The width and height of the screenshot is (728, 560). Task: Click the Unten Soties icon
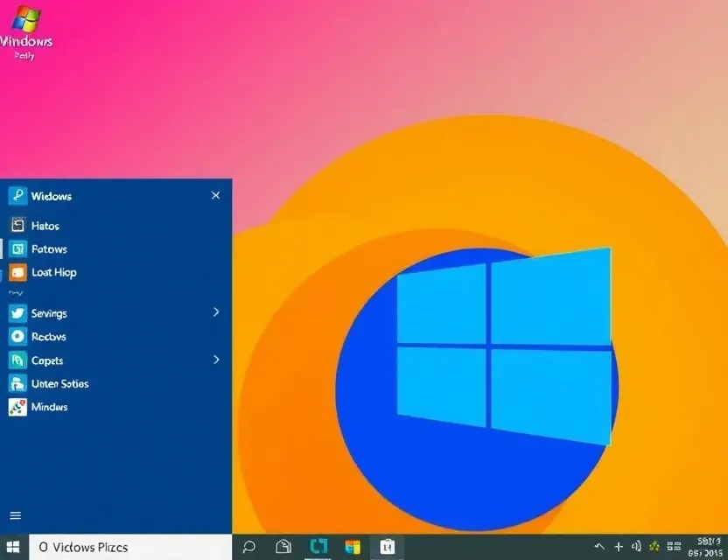(17, 383)
